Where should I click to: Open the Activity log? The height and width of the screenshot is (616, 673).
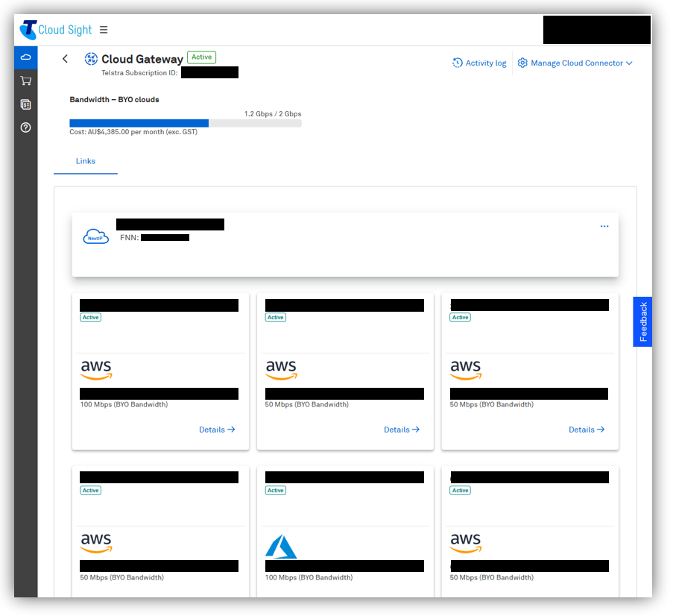[x=479, y=63]
